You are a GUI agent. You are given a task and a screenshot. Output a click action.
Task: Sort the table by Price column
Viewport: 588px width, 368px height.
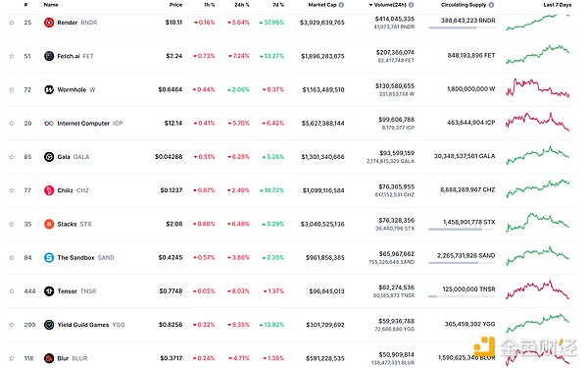(175, 5)
